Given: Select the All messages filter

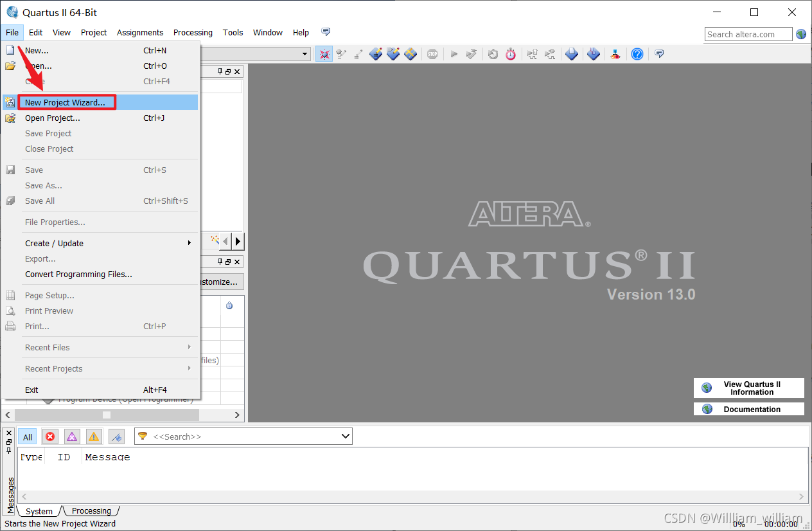Looking at the screenshot, I should click(x=28, y=437).
